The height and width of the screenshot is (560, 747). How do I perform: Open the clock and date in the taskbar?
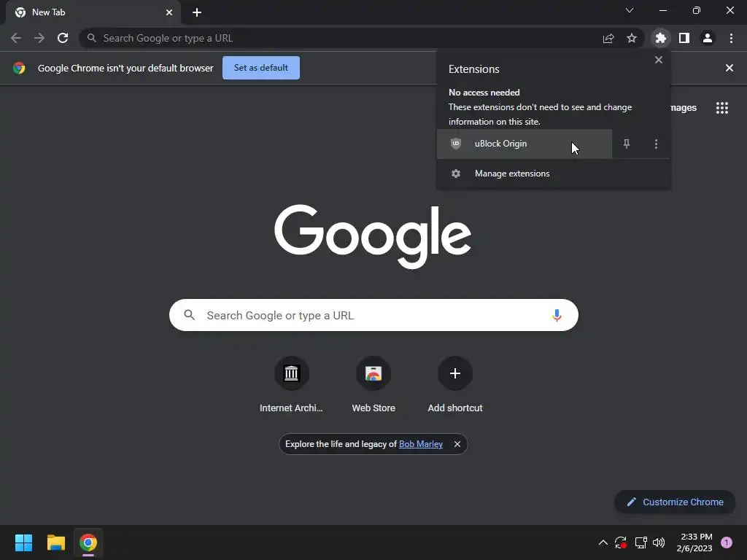pyautogui.click(x=694, y=542)
